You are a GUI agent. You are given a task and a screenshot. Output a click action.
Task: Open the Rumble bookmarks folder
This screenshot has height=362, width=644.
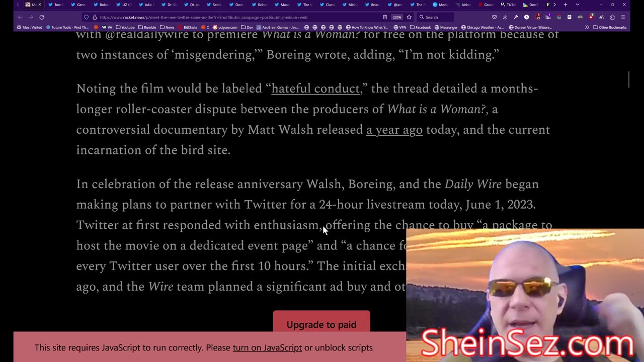147,27
